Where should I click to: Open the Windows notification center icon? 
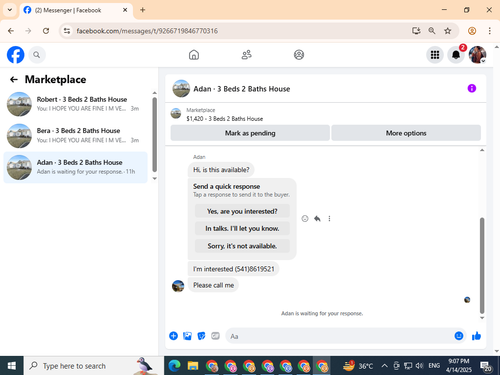(486, 366)
